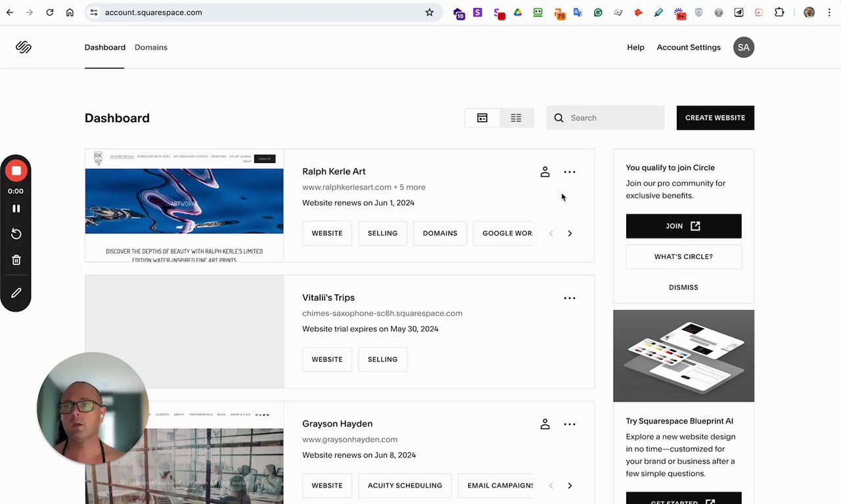Image resolution: width=841 pixels, height=504 pixels.
Task: Click Join button for Circle
Action: pyautogui.click(x=683, y=226)
